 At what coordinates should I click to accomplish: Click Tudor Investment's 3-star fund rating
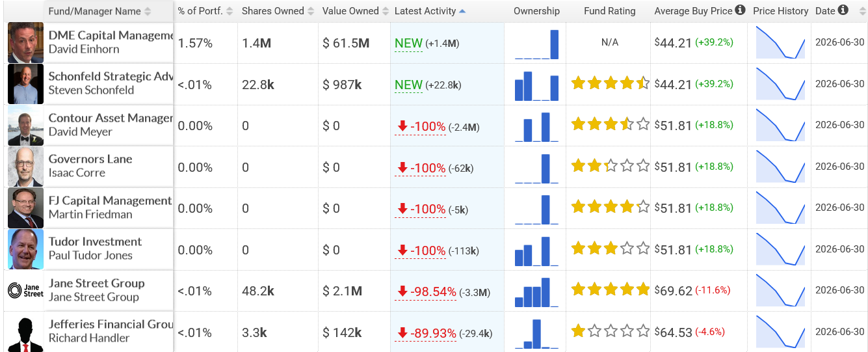coord(610,249)
